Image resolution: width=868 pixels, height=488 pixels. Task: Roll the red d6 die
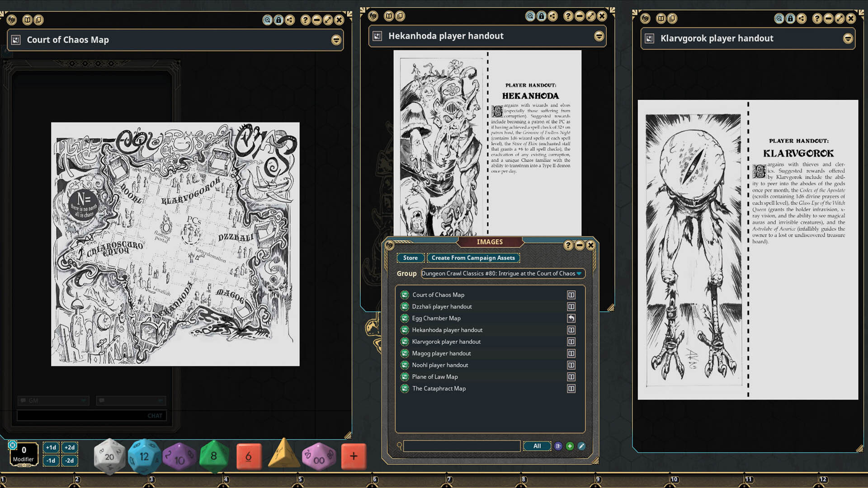click(249, 456)
